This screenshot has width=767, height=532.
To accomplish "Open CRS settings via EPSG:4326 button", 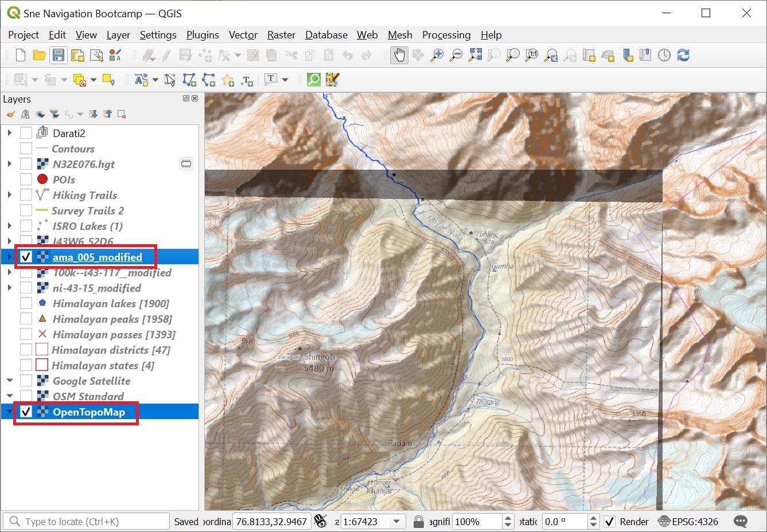I will (688, 522).
